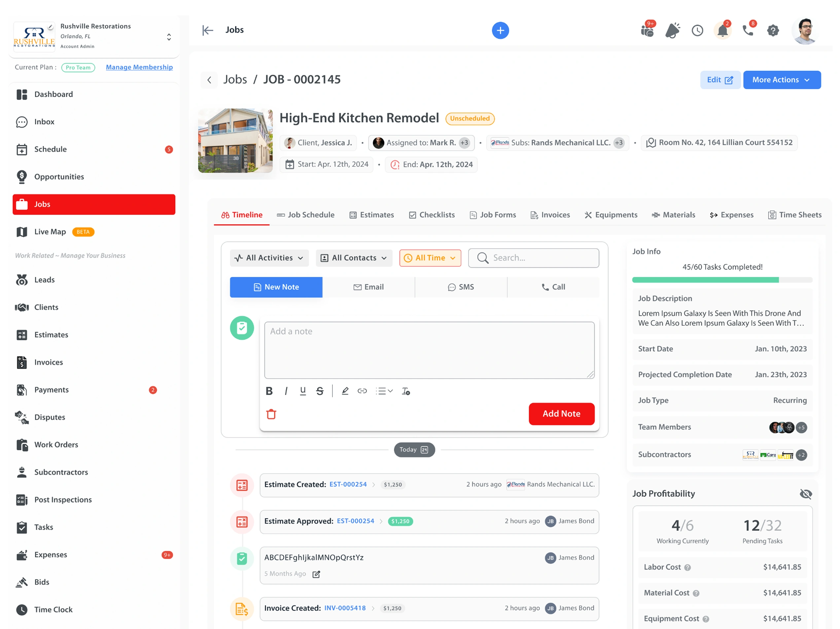This screenshot has width=840, height=629.
Task: Select the Email tab in composer
Action: tap(368, 287)
